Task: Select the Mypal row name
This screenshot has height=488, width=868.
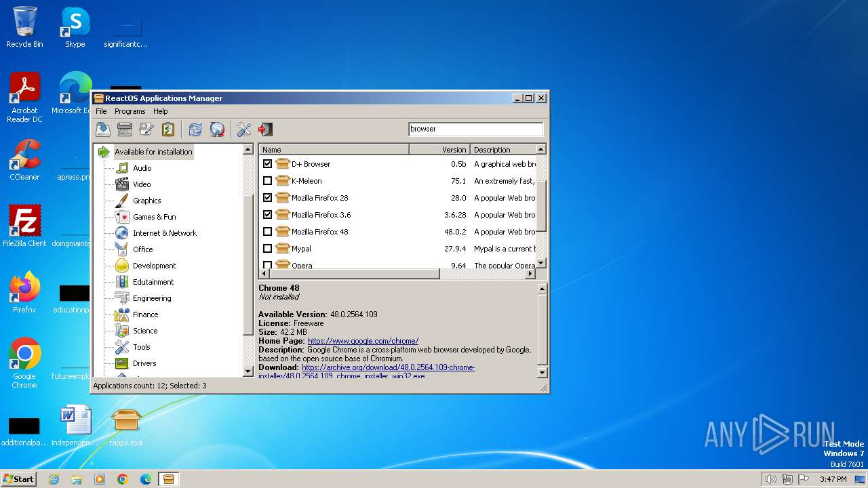Action: [x=301, y=249]
